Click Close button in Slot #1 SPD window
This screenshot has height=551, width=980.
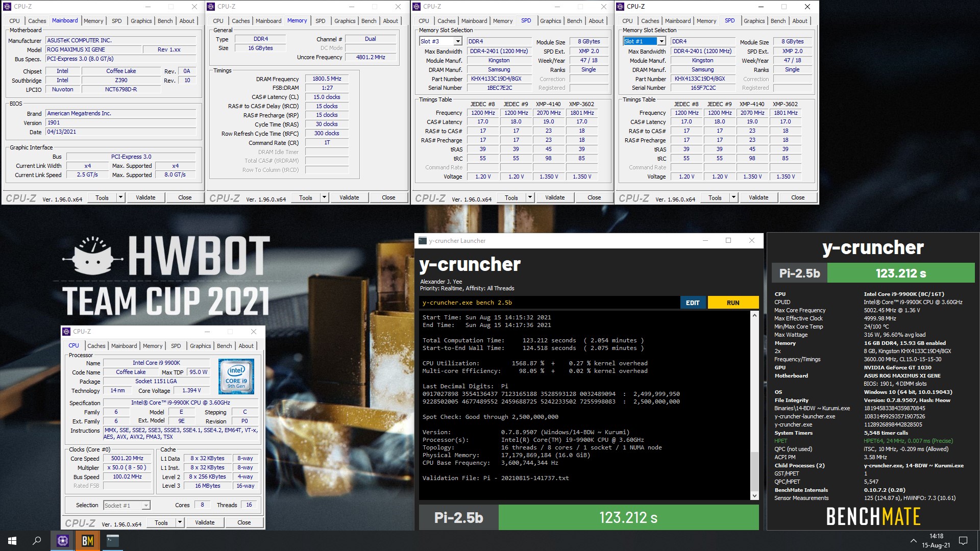(x=798, y=197)
